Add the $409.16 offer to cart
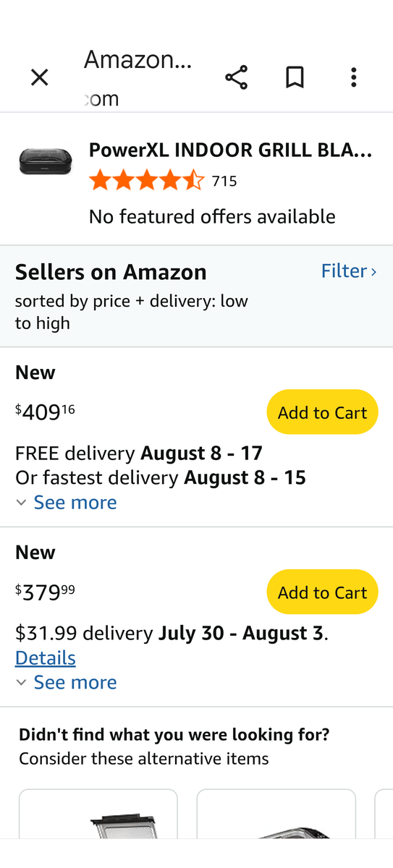This screenshot has height=868, width=393. (x=322, y=412)
